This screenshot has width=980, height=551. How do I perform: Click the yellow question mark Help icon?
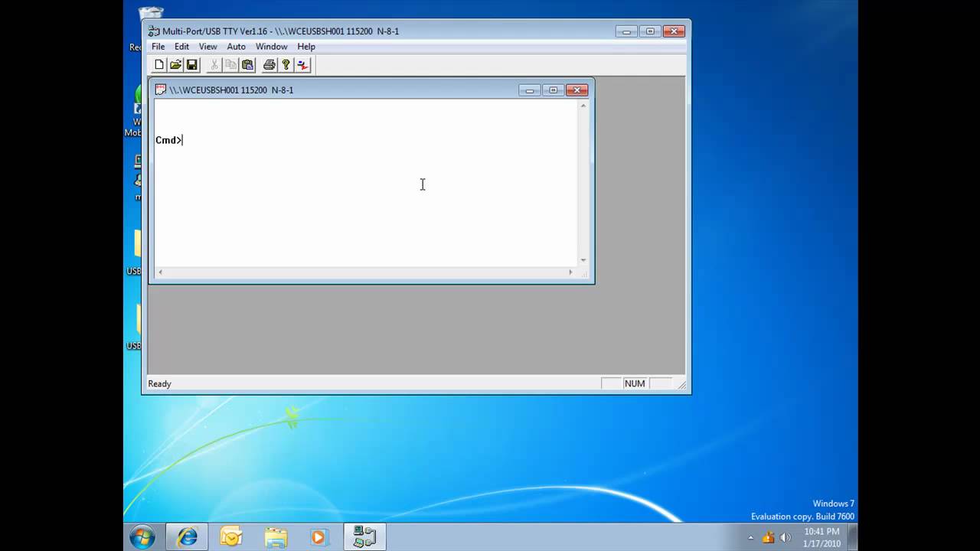click(x=286, y=65)
